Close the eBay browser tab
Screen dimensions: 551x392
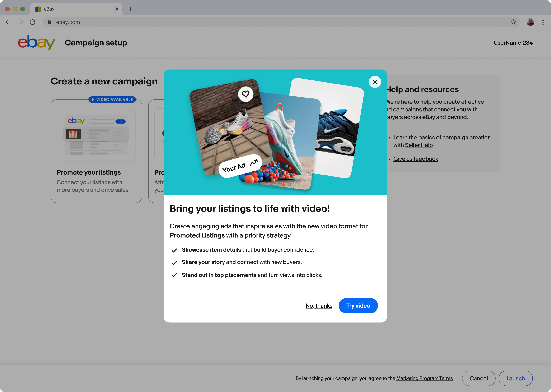(117, 9)
